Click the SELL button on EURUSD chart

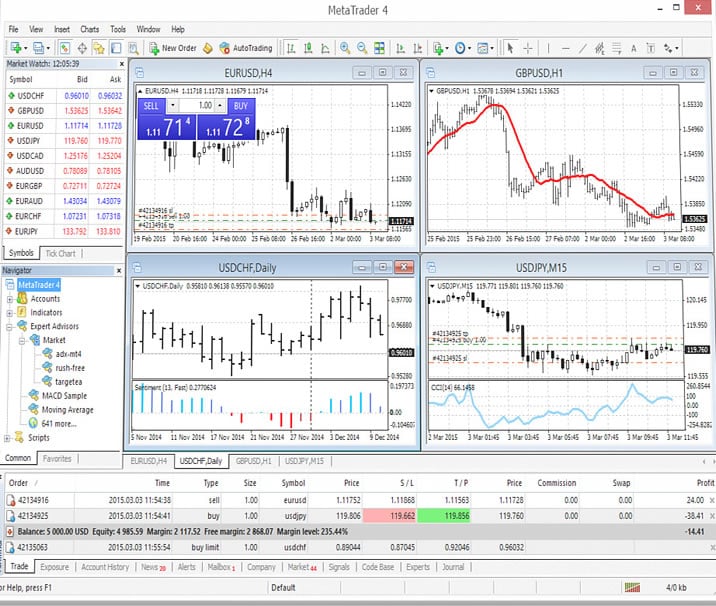coord(151,106)
